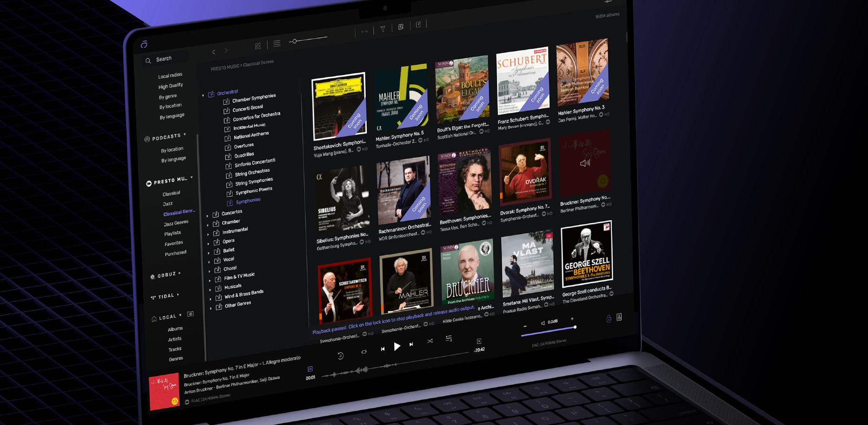Toggle the eye visibility icon near LOCAL

click(191, 314)
